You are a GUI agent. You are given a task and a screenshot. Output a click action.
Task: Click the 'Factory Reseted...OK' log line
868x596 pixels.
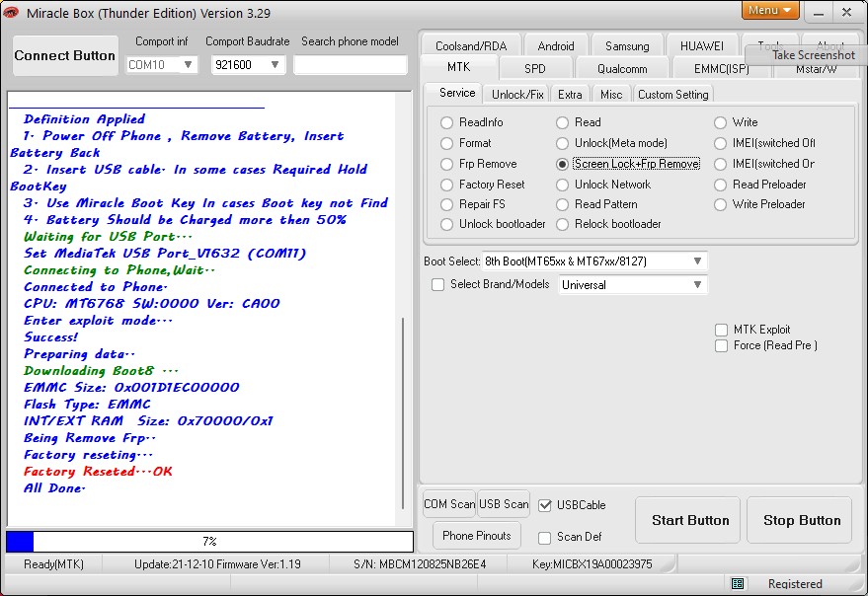click(98, 472)
